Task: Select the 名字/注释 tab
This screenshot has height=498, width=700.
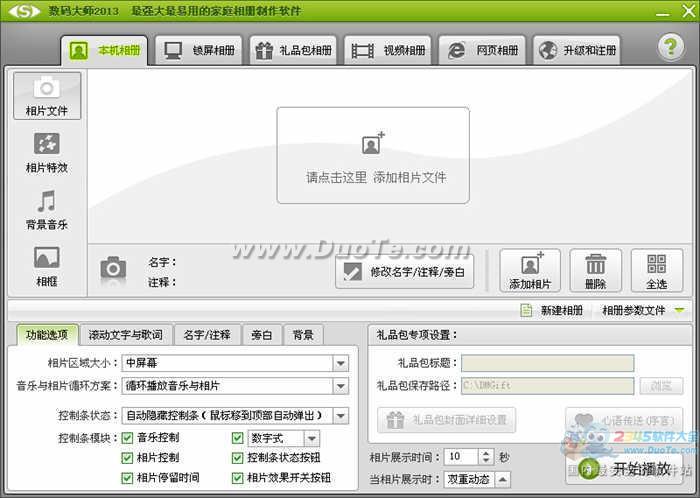Action: click(x=207, y=335)
